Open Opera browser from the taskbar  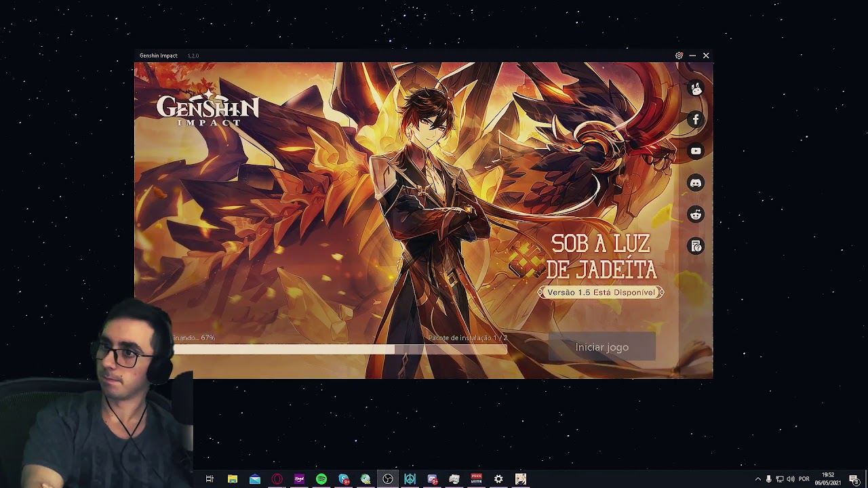(277, 479)
